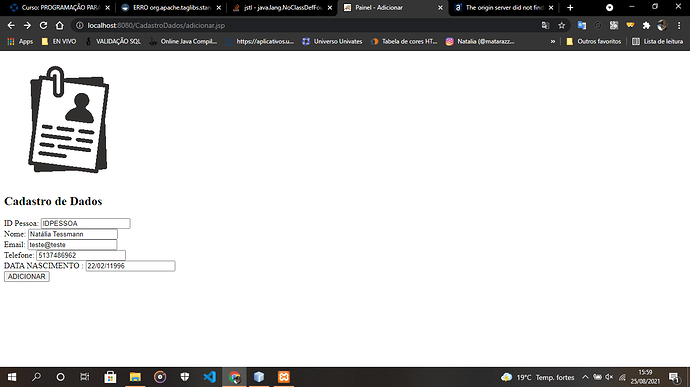Image resolution: width=690 pixels, height=387 pixels.
Task: Toggle the muted volume icon in system tray
Action: [x=609, y=377]
